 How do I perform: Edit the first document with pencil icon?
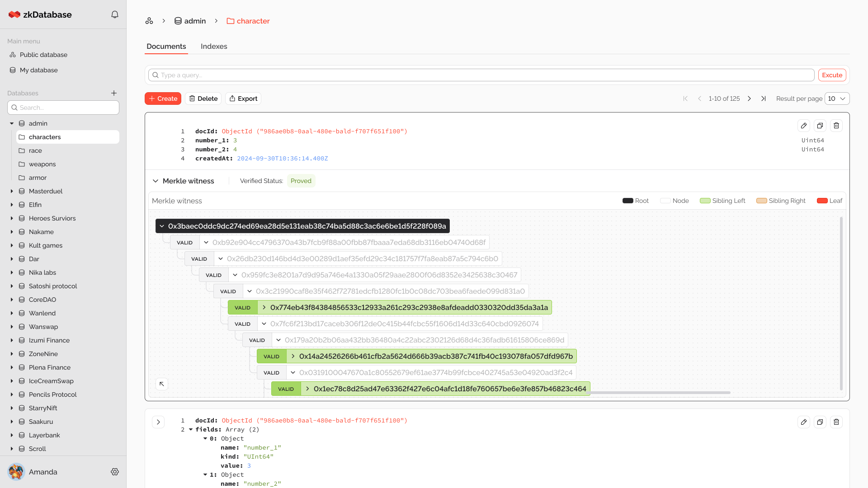pyautogui.click(x=804, y=126)
